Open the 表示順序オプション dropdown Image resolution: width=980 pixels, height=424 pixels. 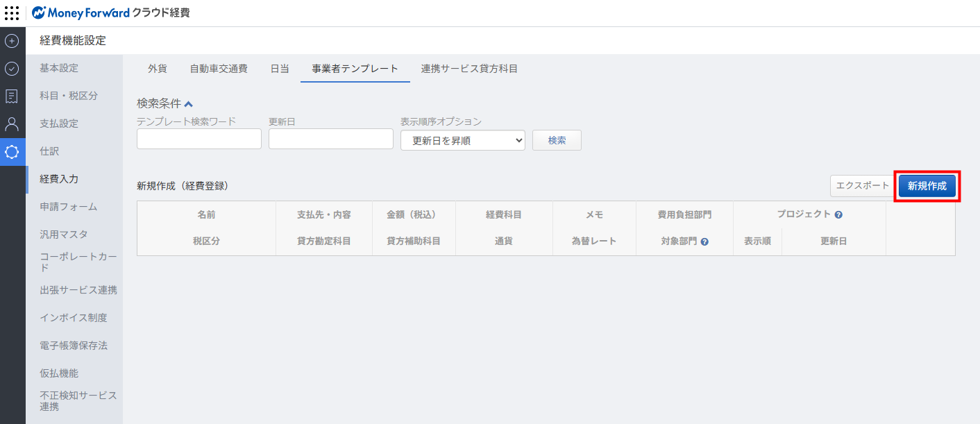point(463,140)
